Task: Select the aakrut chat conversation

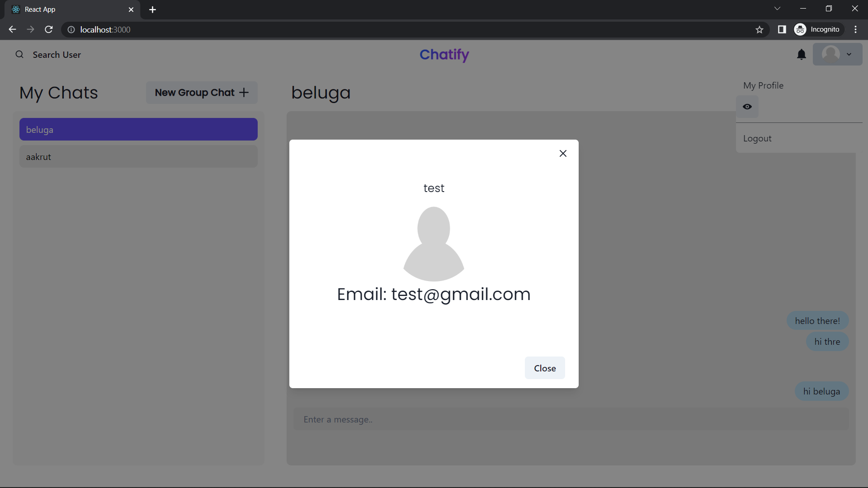Action: coord(138,156)
